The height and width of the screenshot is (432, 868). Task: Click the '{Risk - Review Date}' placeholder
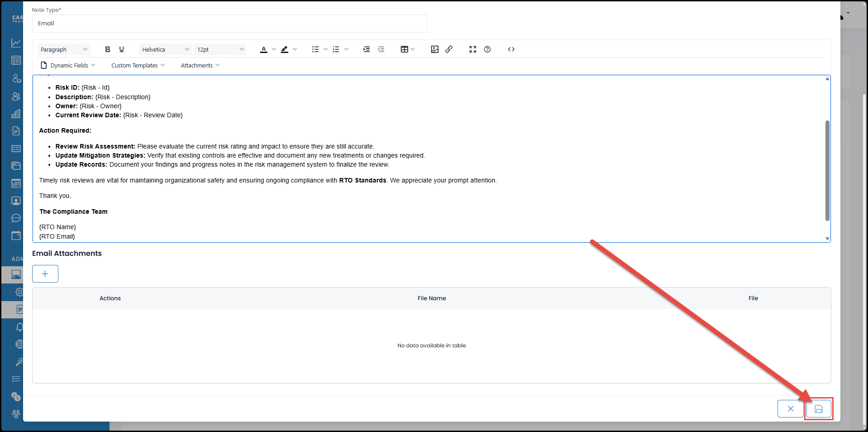(153, 115)
